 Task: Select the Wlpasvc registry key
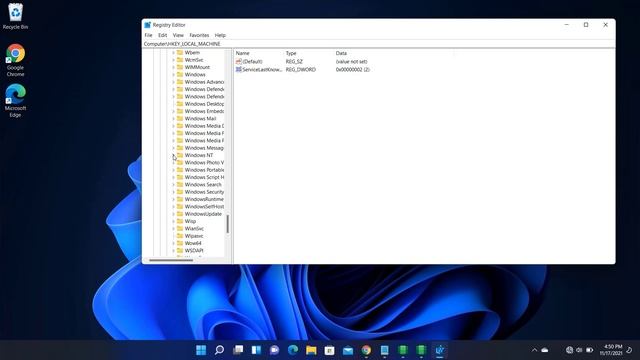194,236
